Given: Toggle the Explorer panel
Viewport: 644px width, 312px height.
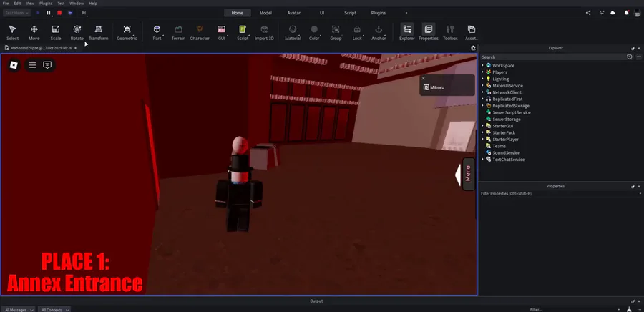Looking at the screenshot, I should [407, 32].
